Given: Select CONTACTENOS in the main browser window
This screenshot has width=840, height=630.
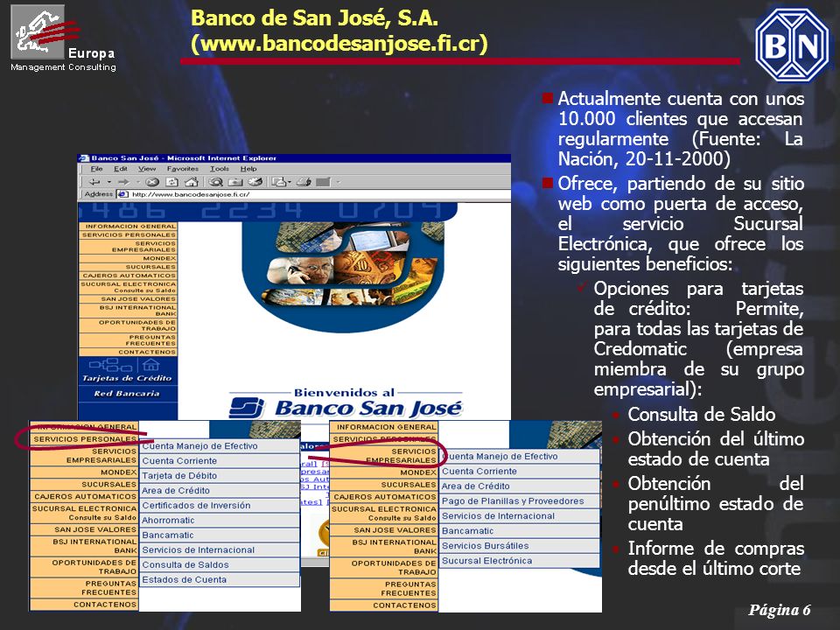Looking at the screenshot, I should 128,352.
